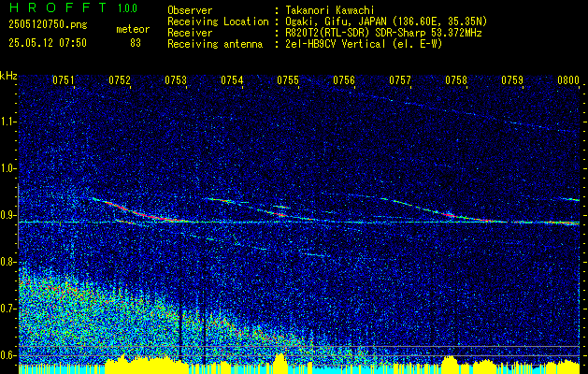Click the meteor label
Image resolution: width=588 pixels, height=374 pixels.
[x=133, y=29]
